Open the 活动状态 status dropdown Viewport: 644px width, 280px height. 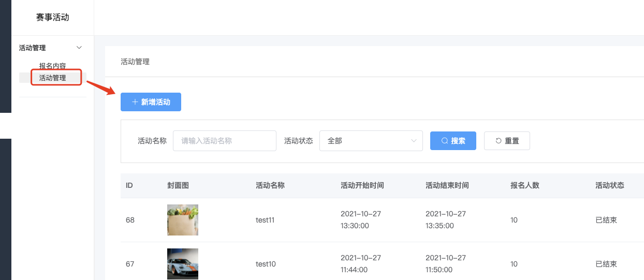tap(371, 141)
